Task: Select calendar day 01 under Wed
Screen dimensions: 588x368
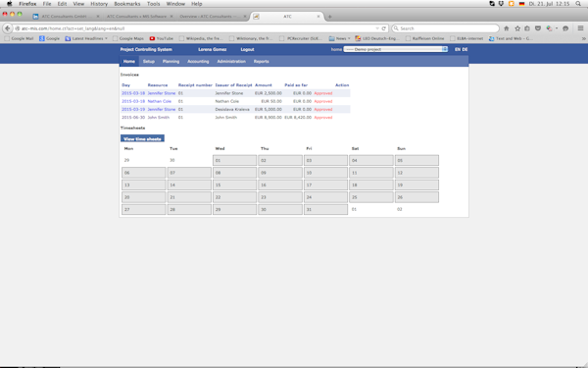Action: (x=235, y=160)
